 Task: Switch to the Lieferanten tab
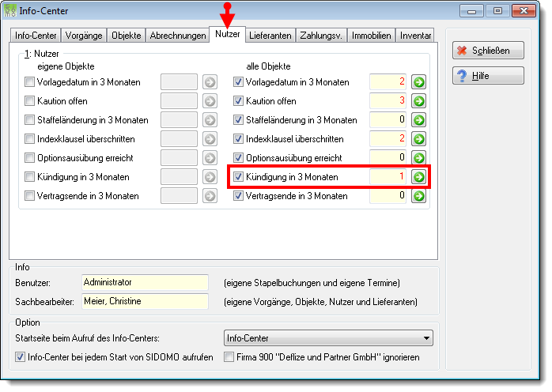coord(270,36)
